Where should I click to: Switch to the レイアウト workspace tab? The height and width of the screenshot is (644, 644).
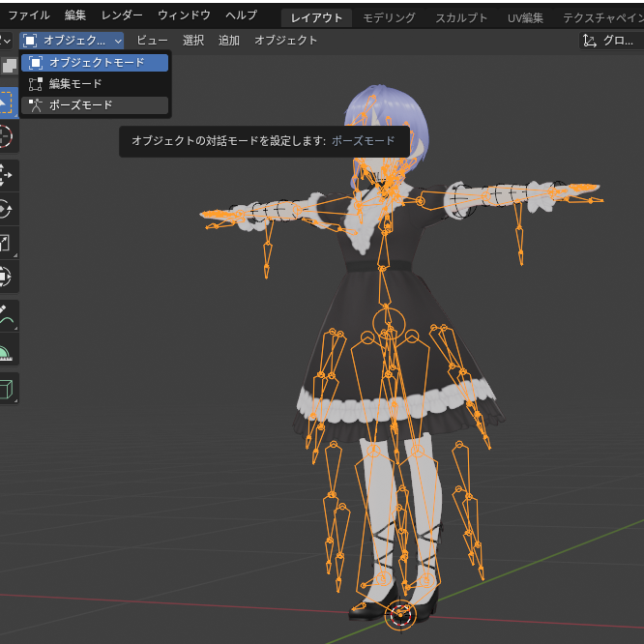316,18
